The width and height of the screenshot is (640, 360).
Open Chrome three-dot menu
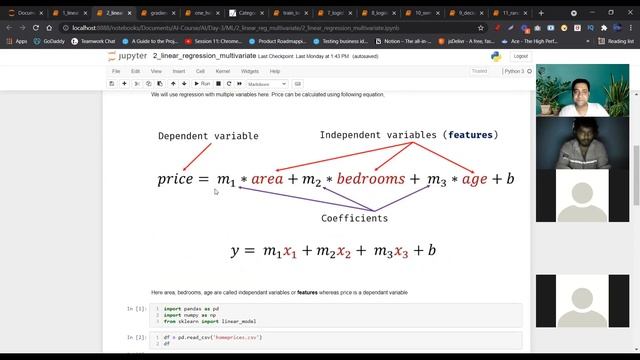(631, 28)
